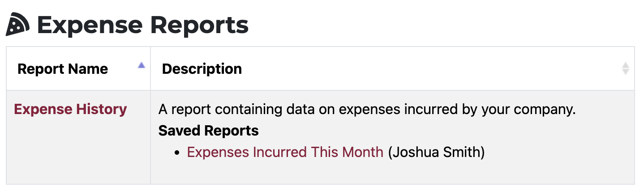The height and width of the screenshot is (195, 644).
Task: Click the blue ascending sort arrow
Action: 142,65
